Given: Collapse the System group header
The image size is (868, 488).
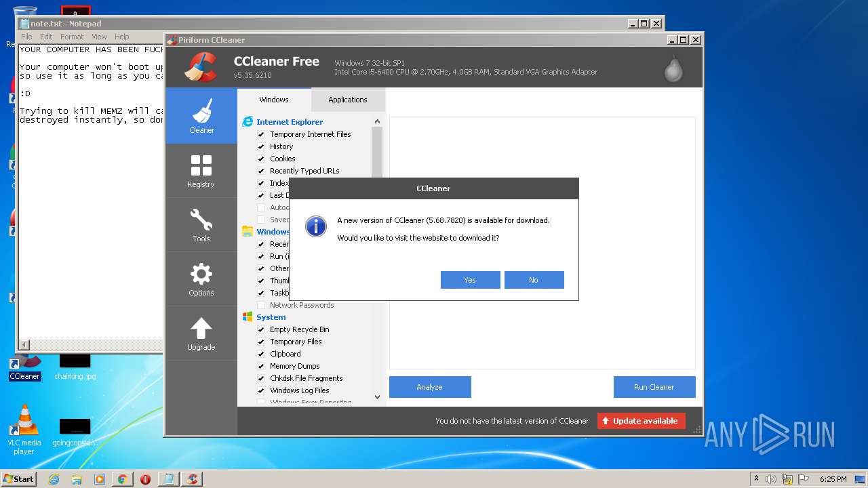Looking at the screenshot, I should [x=271, y=317].
